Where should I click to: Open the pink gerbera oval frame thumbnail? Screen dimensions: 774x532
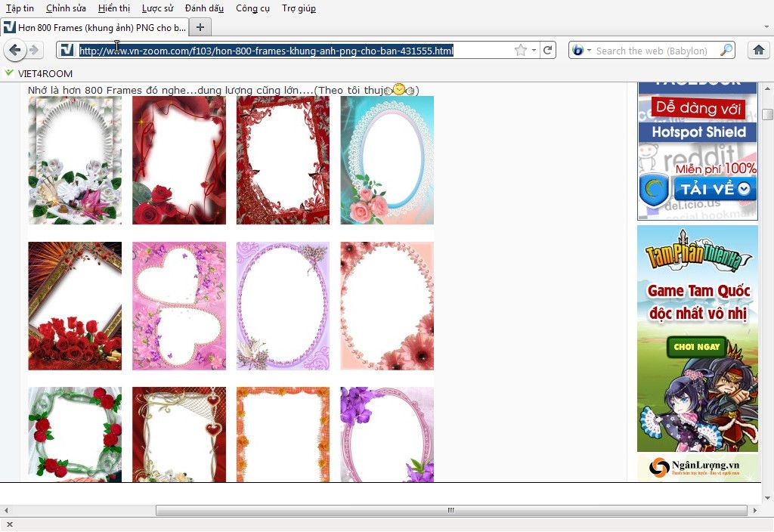(x=387, y=306)
